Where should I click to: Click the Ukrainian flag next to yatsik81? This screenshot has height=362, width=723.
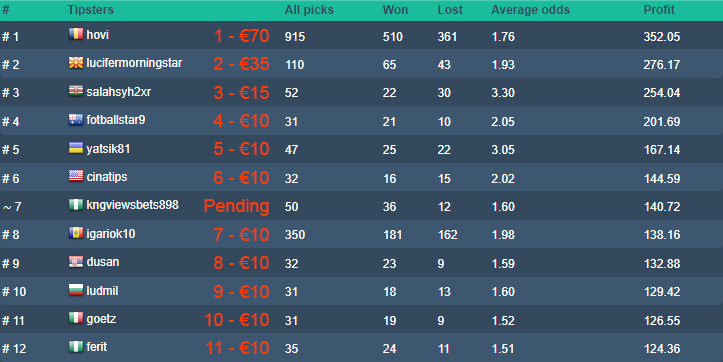point(76,148)
